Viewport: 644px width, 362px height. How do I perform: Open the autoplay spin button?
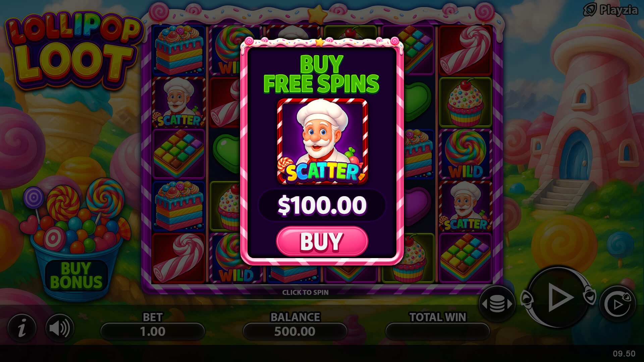pos(618,304)
